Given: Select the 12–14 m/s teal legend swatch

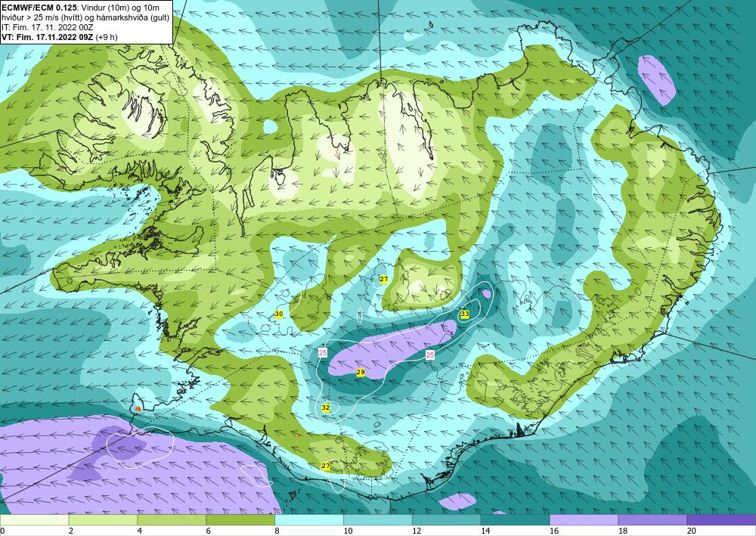Looking at the screenshot, I should (x=447, y=520).
